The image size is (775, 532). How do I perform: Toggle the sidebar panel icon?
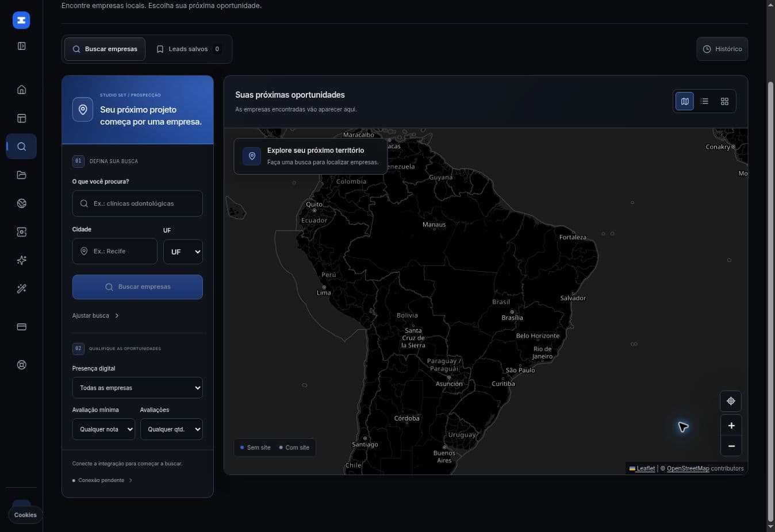21,46
